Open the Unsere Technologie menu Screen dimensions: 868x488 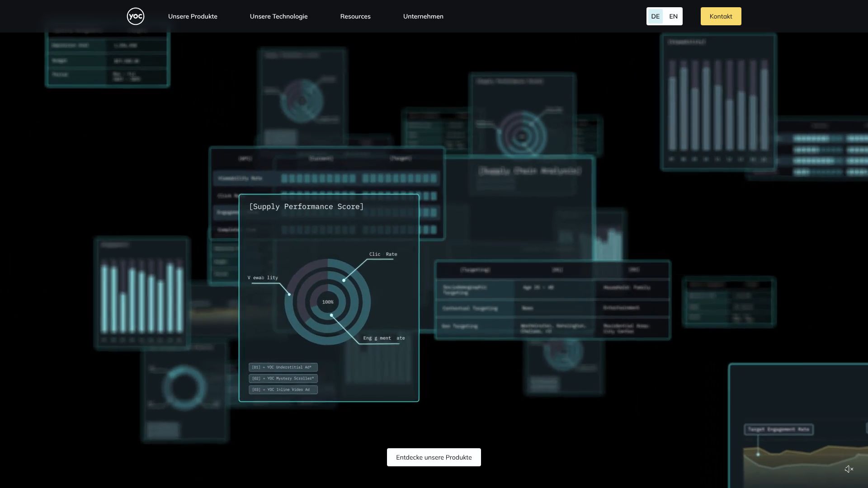tap(278, 16)
